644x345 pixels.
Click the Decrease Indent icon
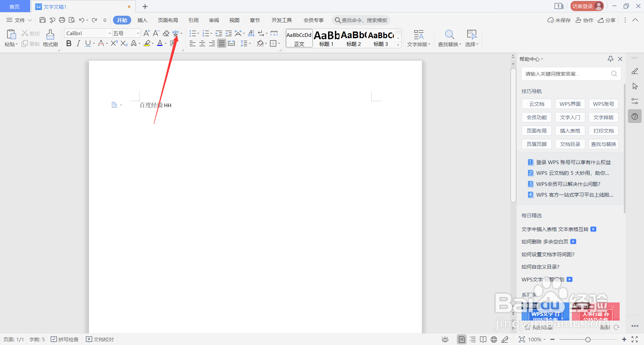(219, 33)
